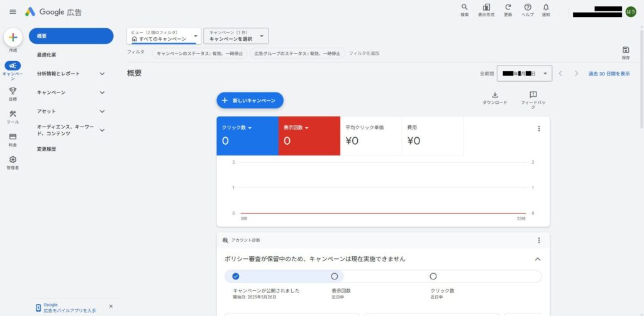Close the mobile app promo banner

[111, 307]
